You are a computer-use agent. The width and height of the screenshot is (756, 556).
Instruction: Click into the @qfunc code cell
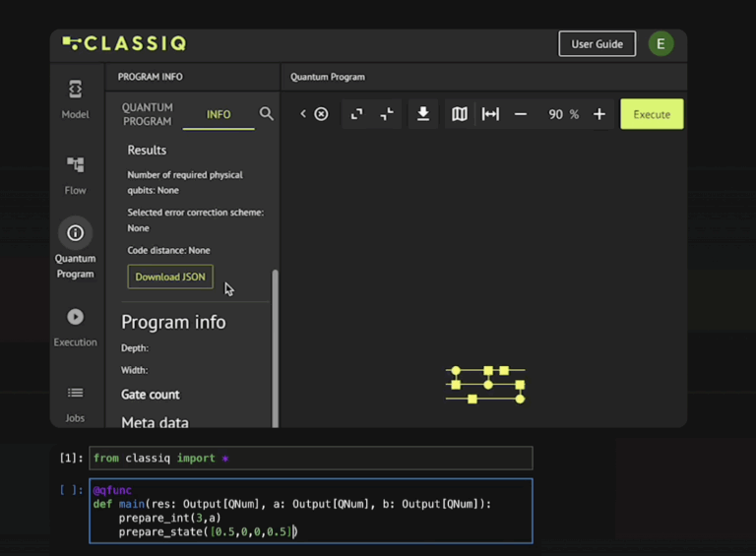(311, 511)
